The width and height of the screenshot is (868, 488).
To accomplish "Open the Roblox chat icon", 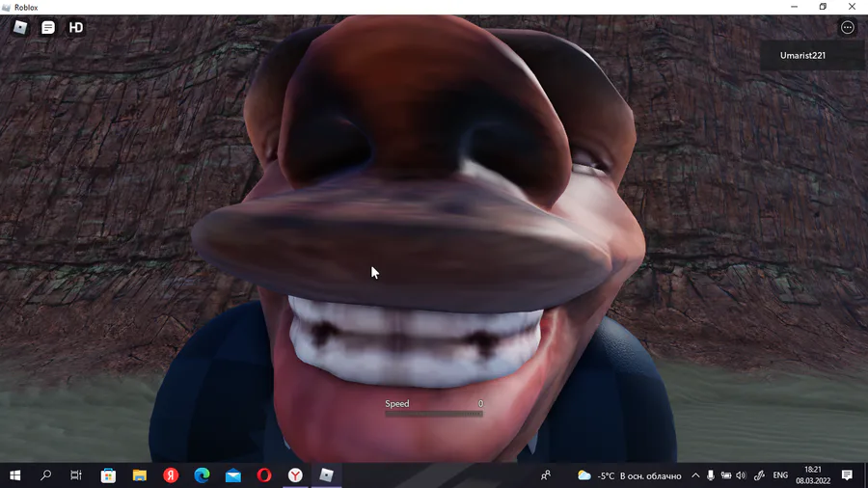I will (48, 27).
